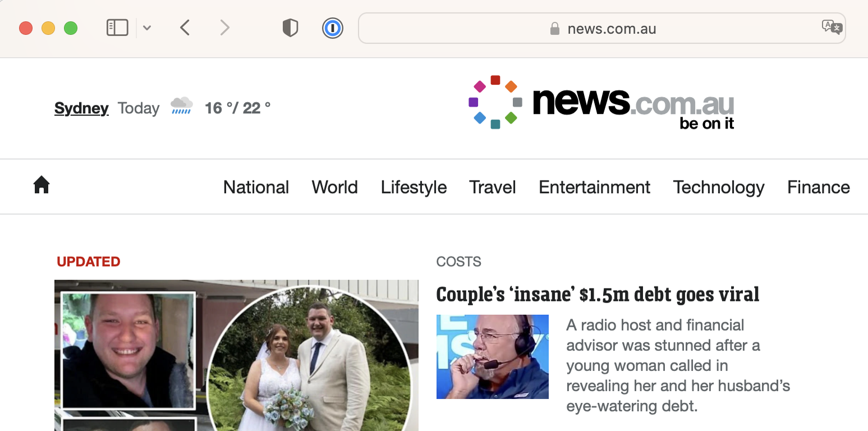
Task: Open the Technology section
Action: 719,187
